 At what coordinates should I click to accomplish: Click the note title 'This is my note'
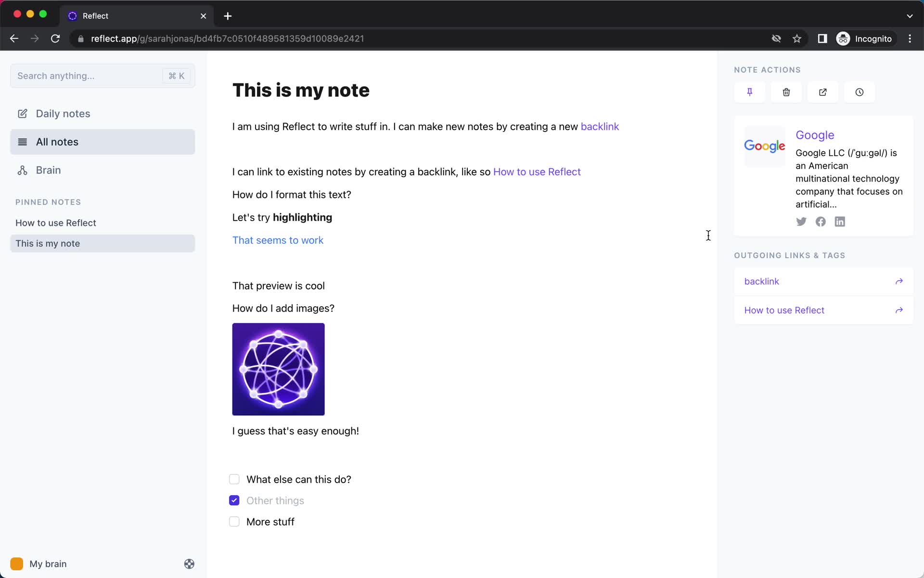click(x=301, y=90)
